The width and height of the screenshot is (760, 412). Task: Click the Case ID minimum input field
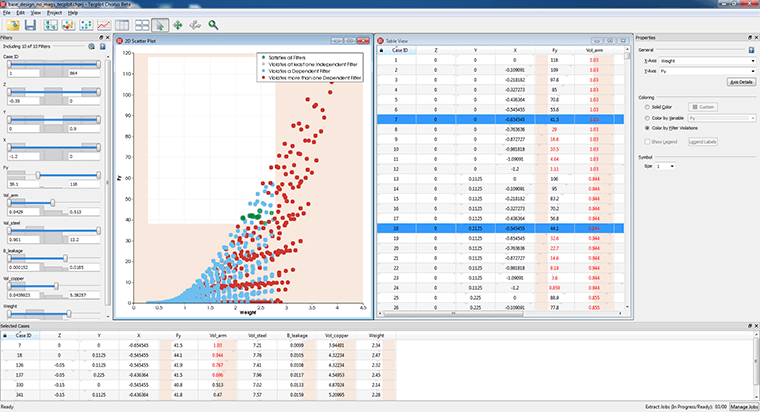click(x=23, y=73)
